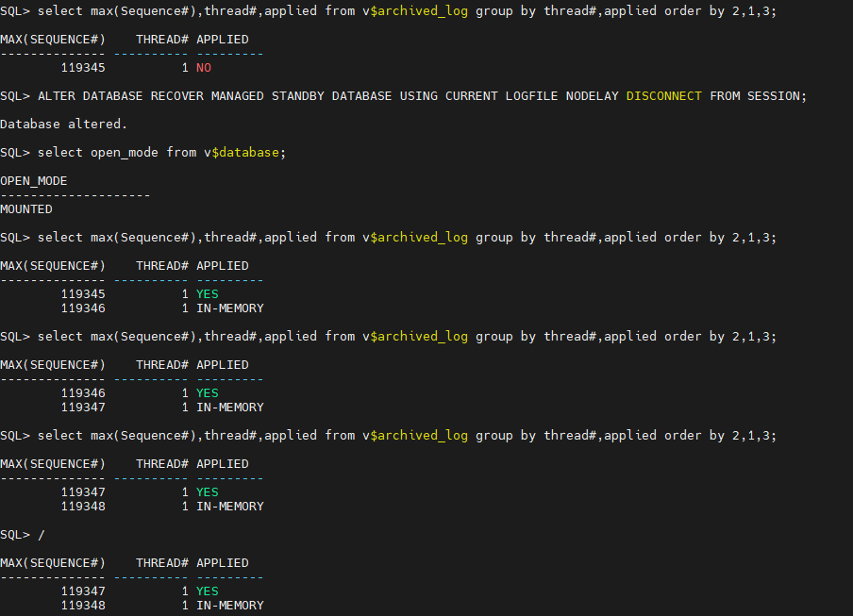The width and height of the screenshot is (853, 616).
Task: Click the red NO applied value
Action: 203,68
